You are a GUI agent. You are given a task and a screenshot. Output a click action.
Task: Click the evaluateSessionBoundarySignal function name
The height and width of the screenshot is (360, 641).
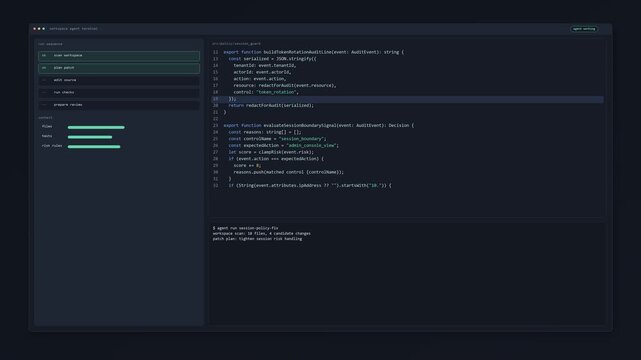click(300, 125)
